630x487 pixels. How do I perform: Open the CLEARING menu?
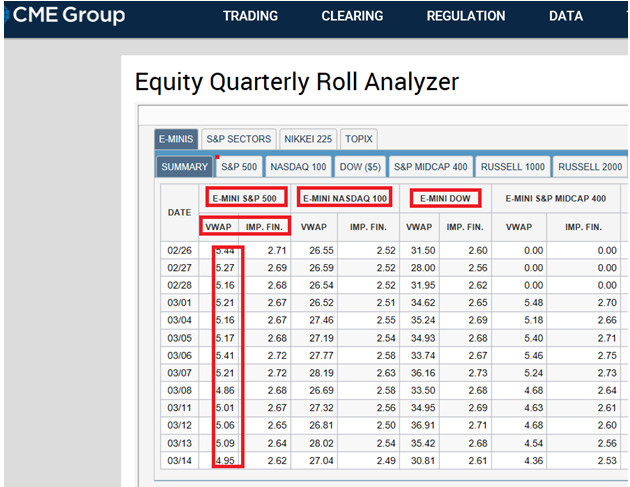(x=352, y=16)
